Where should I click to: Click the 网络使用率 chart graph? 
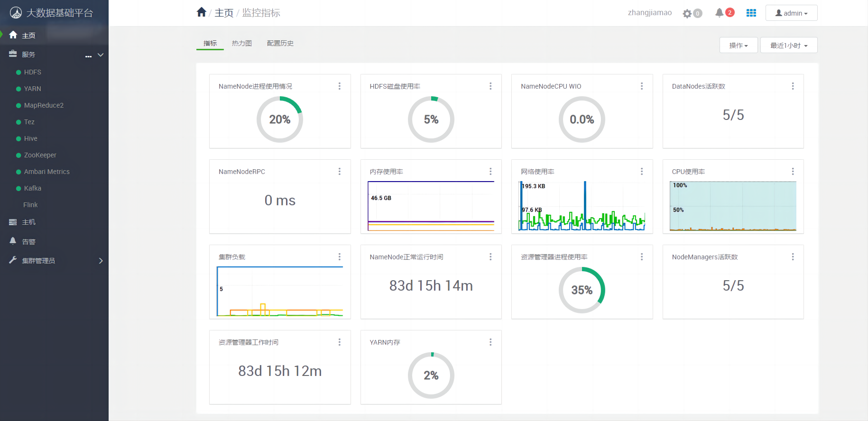click(582, 206)
